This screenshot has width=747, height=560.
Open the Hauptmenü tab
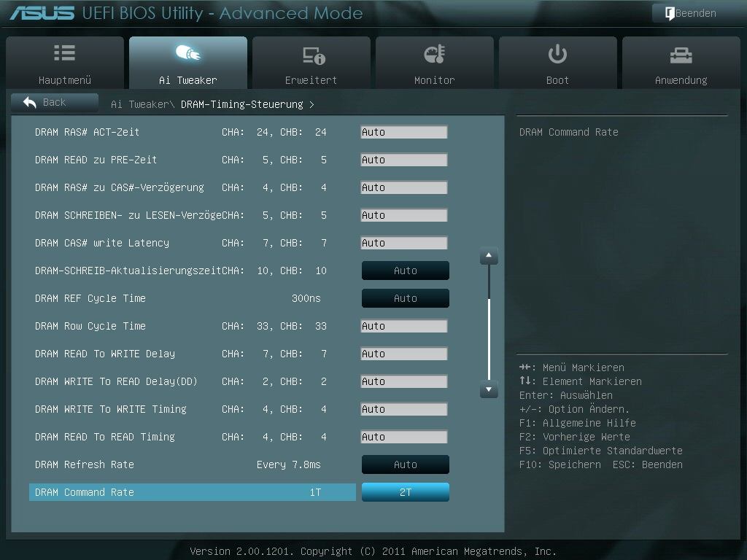click(65, 63)
